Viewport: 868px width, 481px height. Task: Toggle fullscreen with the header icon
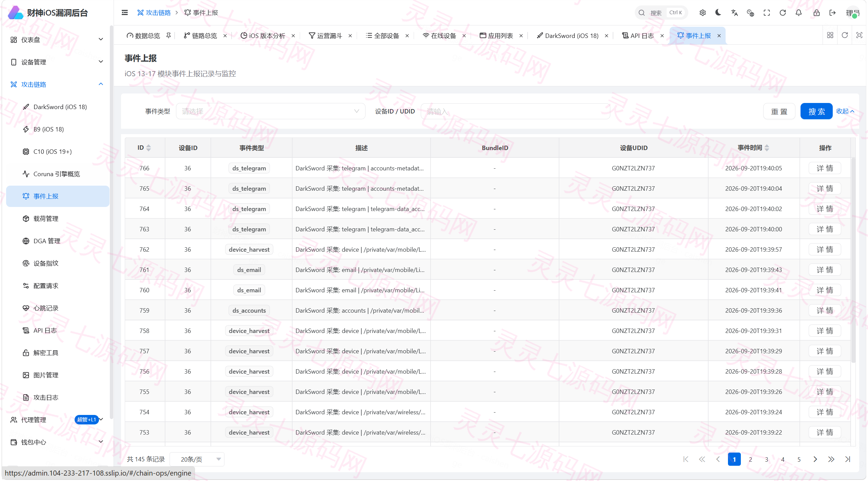tap(767, 13)
